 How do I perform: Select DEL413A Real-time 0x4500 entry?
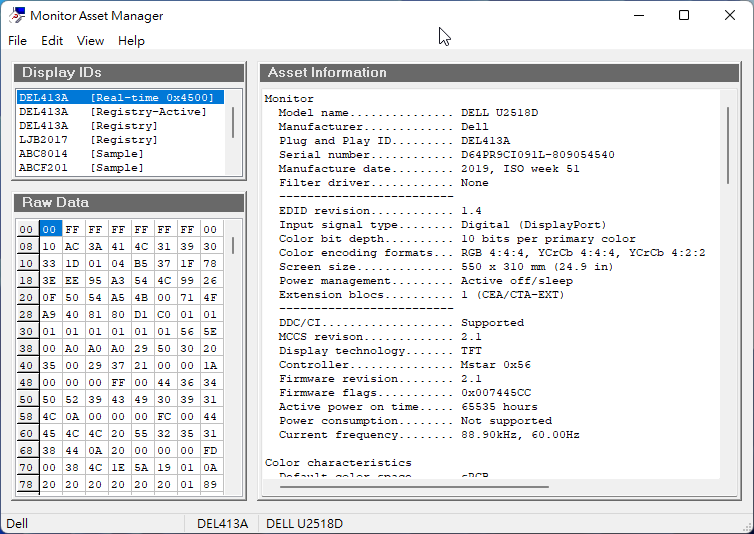(116, 98)
